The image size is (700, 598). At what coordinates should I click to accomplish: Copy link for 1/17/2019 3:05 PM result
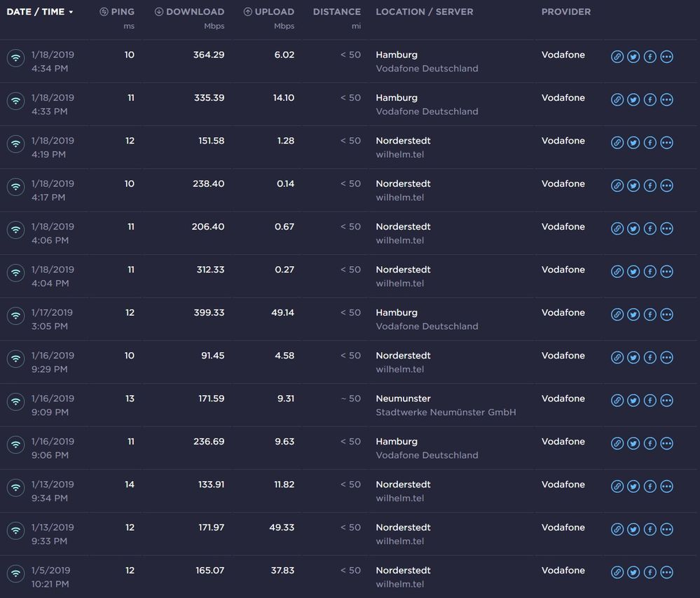pyautogui.click(x=617, y=314)
